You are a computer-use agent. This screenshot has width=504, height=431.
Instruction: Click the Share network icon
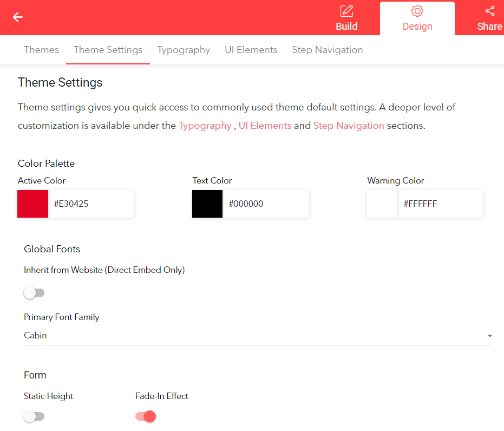490,11
